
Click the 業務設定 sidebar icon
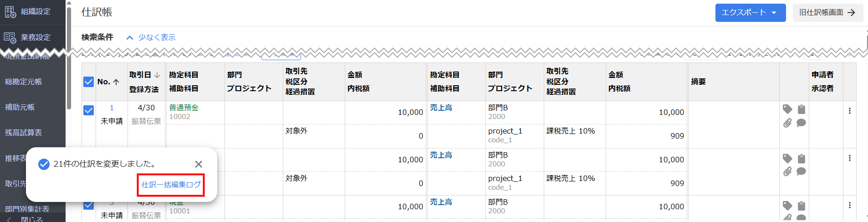(x=10, y=37)
